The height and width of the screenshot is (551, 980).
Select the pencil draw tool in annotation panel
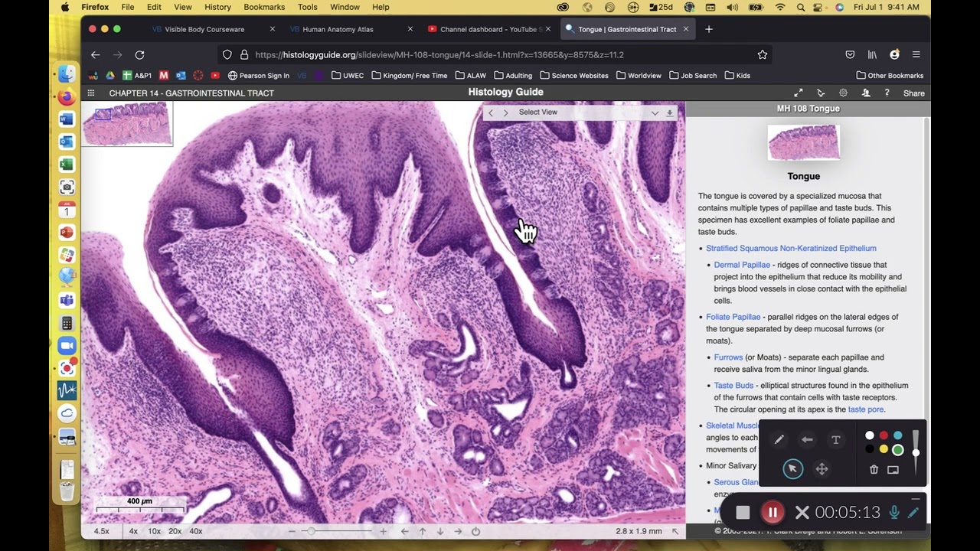(779, 439)
